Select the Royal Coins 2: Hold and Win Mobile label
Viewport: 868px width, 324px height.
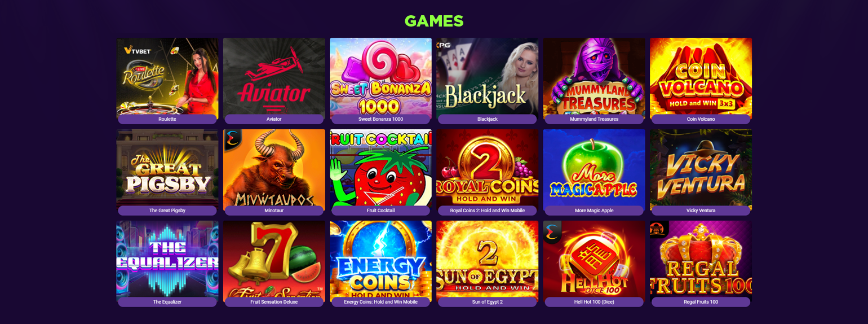(x=487, y=211)
